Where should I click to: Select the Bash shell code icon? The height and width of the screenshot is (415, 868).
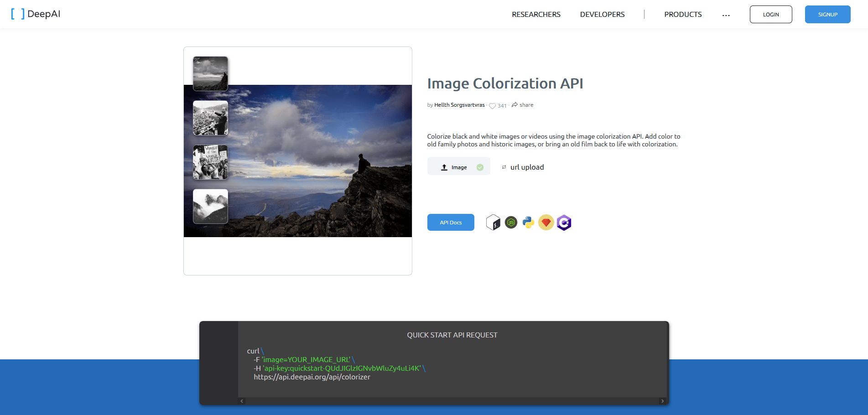click(x=493, y=223)
